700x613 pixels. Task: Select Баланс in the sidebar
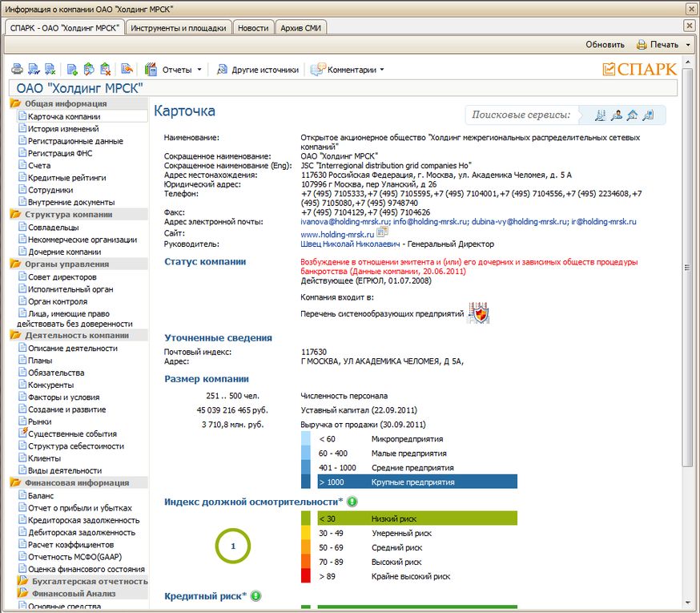(x=41, y=496)
